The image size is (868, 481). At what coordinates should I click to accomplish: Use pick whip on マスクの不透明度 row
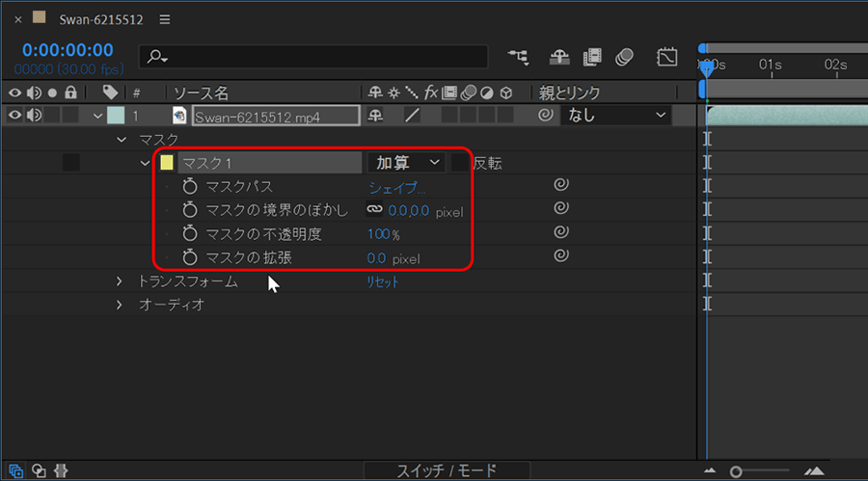click(560, 231)
